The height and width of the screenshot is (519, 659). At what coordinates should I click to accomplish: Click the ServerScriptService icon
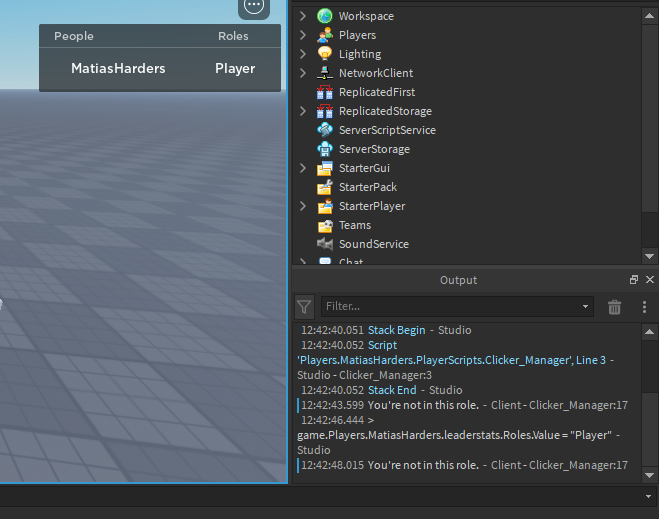[324, 130]
